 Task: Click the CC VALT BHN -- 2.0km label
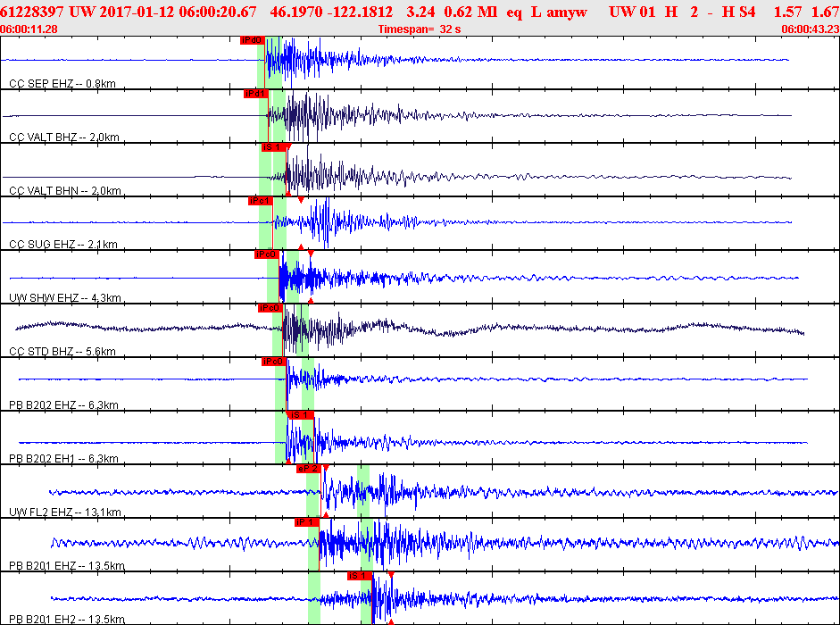pyautogui.click(x=65, y=191)
